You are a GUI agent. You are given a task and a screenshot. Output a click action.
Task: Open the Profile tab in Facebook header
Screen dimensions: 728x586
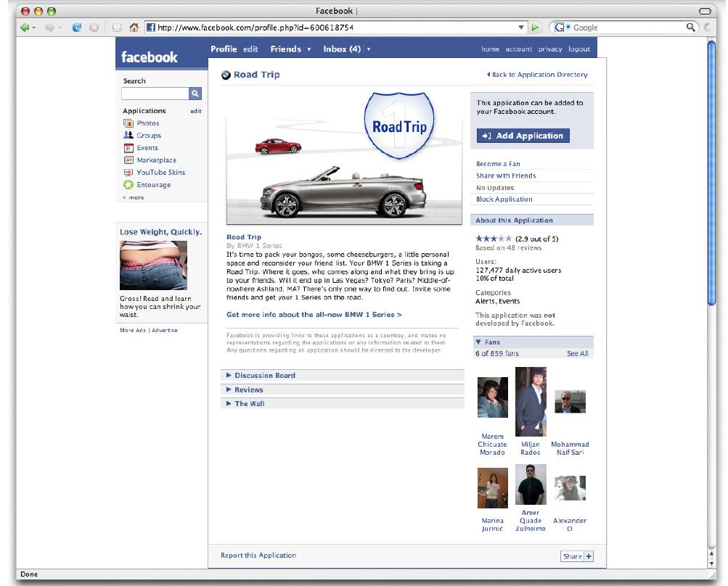pyautogui.click(x=224, y=49)
